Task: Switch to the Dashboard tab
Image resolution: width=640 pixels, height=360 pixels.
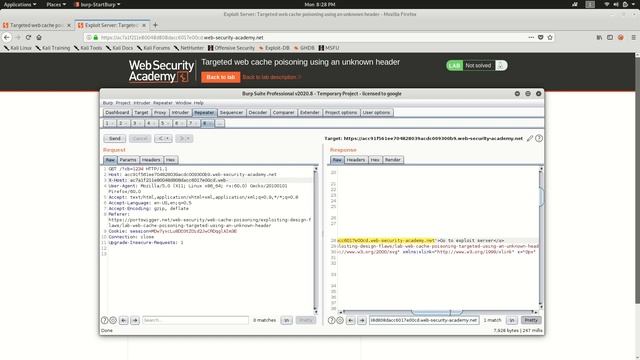Action: click(x=117, y=113)
